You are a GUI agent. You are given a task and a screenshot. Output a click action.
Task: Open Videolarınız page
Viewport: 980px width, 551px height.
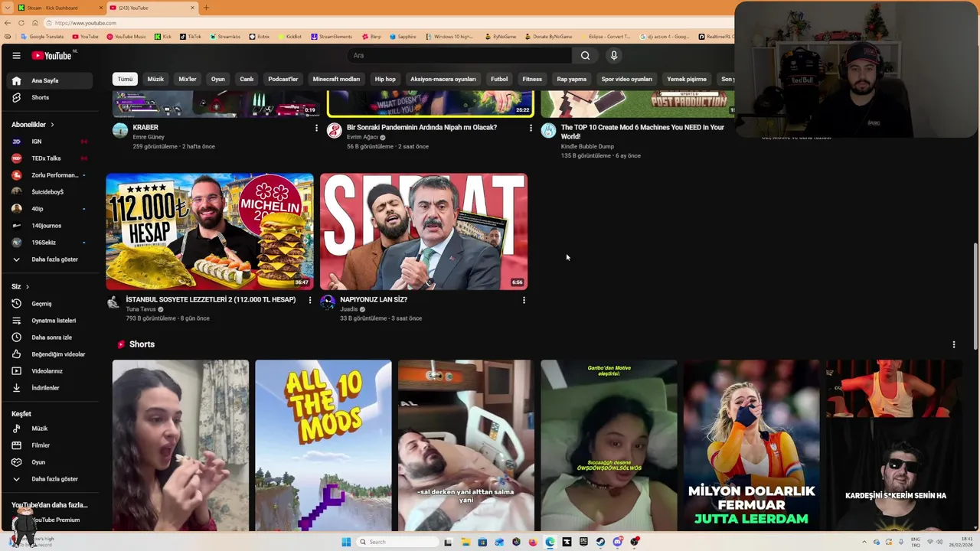[x=49, y=371]
